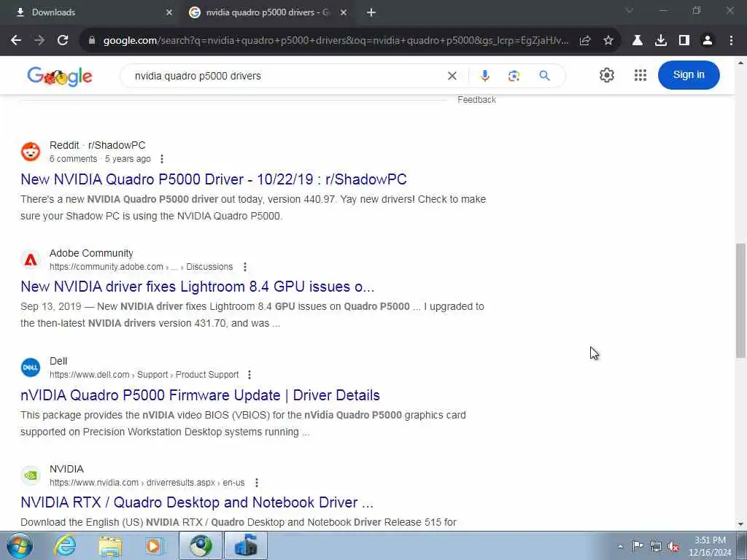Go to Google home via logo
747x560 pixels.
point(60,76)
